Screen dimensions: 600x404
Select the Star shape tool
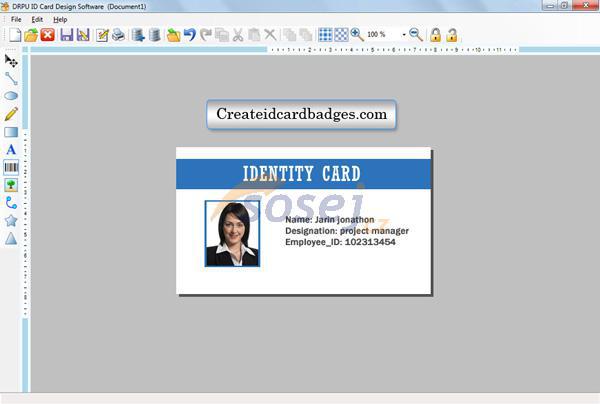(x=11, y=221)
